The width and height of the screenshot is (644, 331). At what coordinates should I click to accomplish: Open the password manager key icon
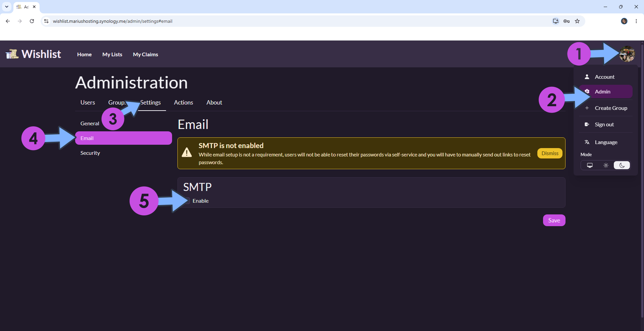tap(567, 21)
